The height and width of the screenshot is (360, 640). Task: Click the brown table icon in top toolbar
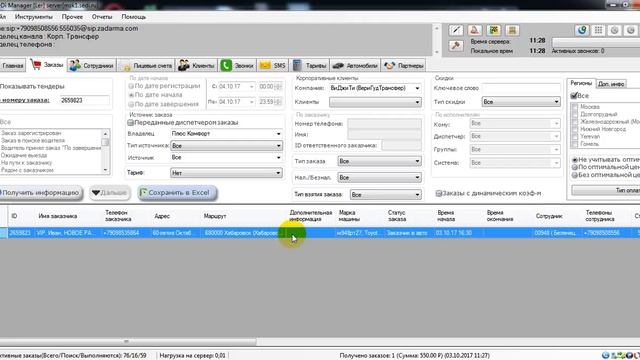pos(512,30)
